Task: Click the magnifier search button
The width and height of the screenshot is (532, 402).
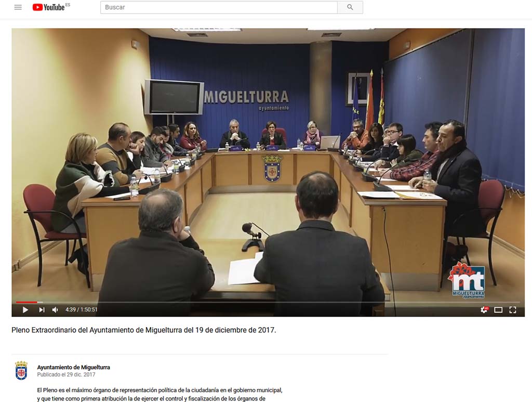Action: click(350, 7)
